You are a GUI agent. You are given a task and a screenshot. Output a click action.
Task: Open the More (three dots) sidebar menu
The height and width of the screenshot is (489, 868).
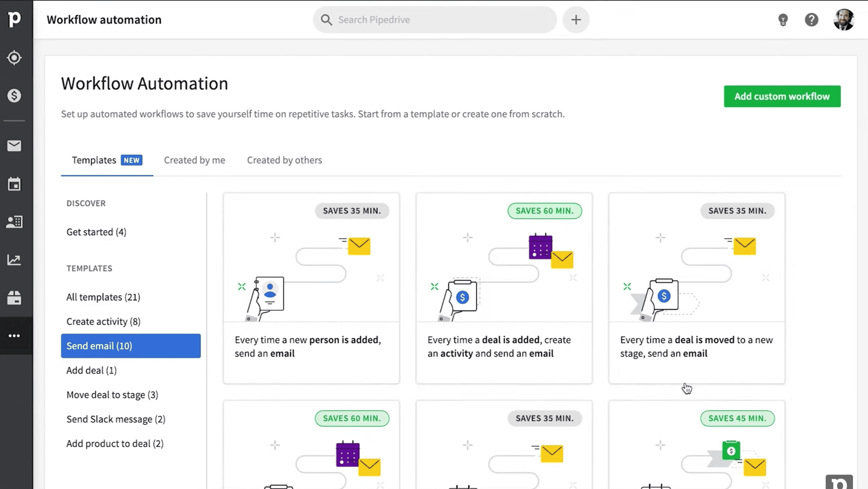[x=14, y=336]
